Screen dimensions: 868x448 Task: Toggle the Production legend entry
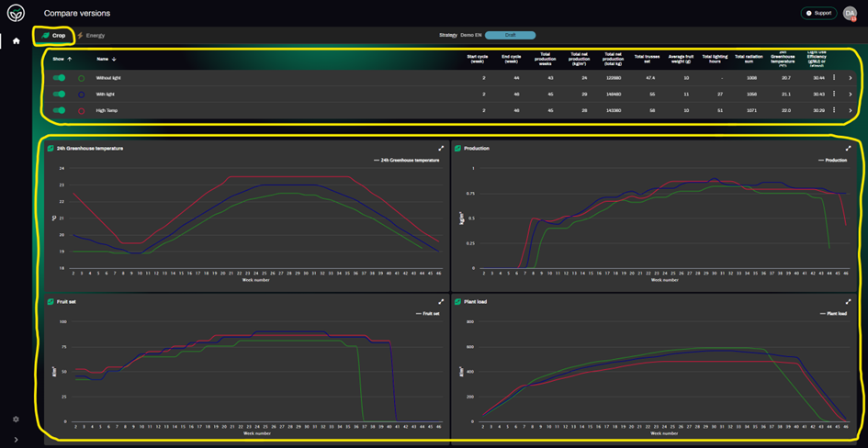[x=832, y=161]
